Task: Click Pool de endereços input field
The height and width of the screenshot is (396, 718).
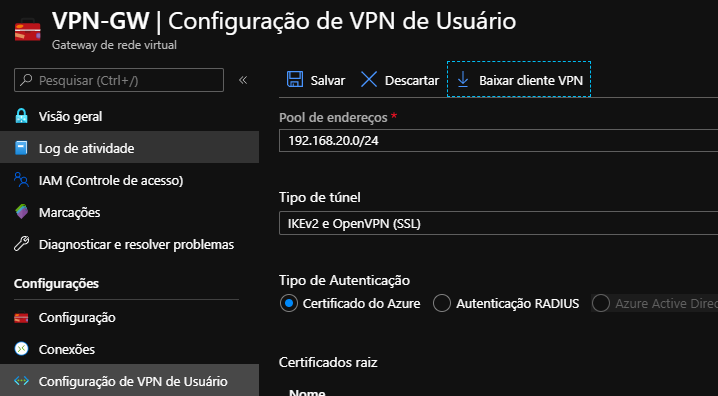Action: pos(498,141)
